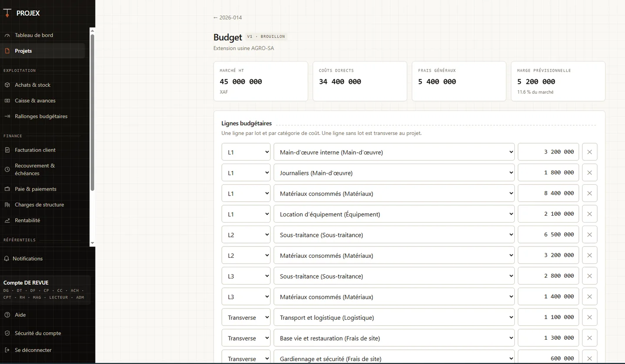Image resolution: width=625 pixels, height=364 pixels.
Task: Go back to project 2026-014
Action: pyautogui.click(x=227, y=18)
